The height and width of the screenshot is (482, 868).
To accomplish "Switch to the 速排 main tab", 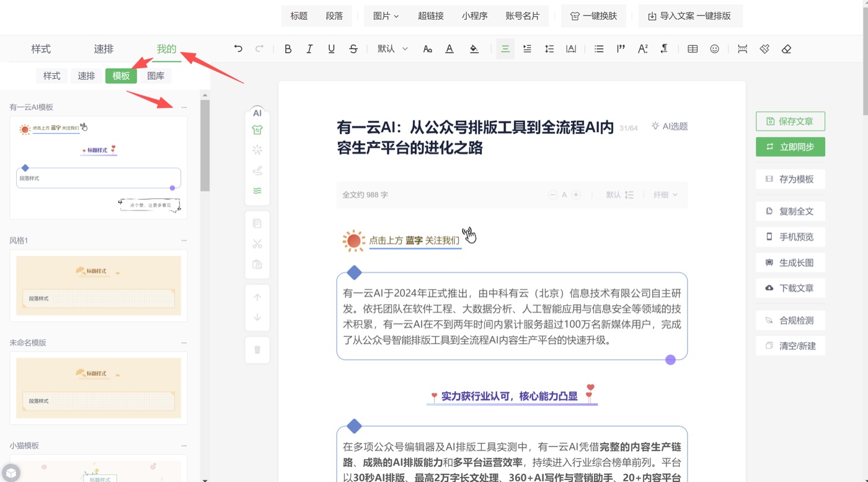I will (x=104, y=49).
